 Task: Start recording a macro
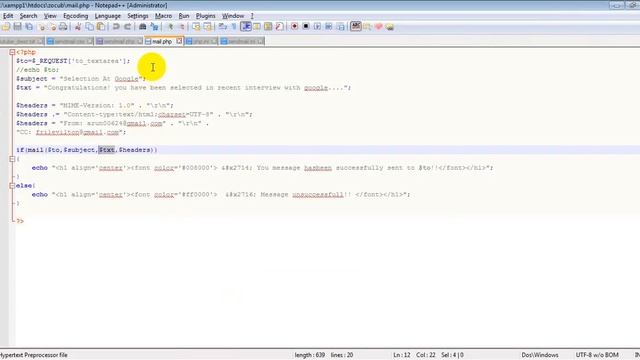[x=294, y=27]
